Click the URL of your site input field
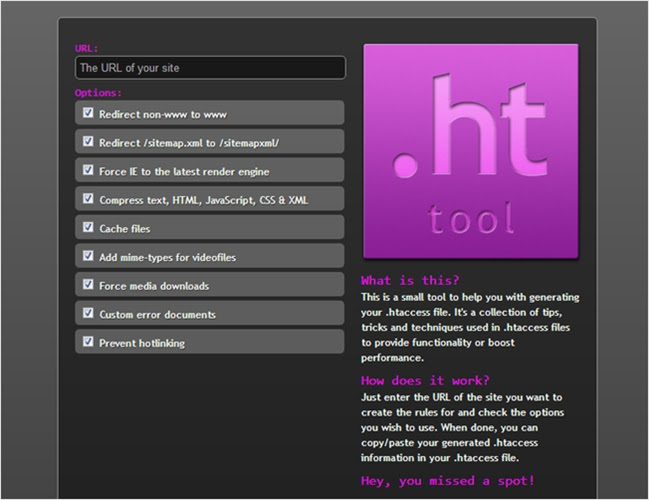649x500 pixels. [x=210, y=68]
